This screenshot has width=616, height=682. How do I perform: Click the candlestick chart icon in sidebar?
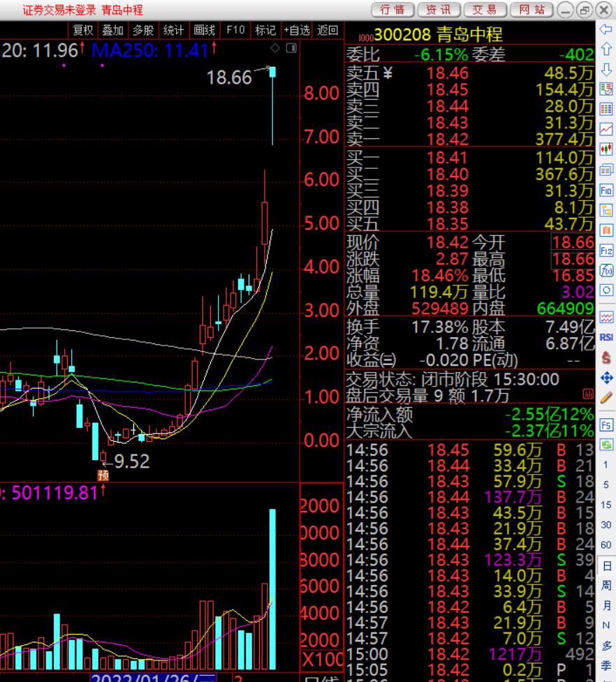606,149
